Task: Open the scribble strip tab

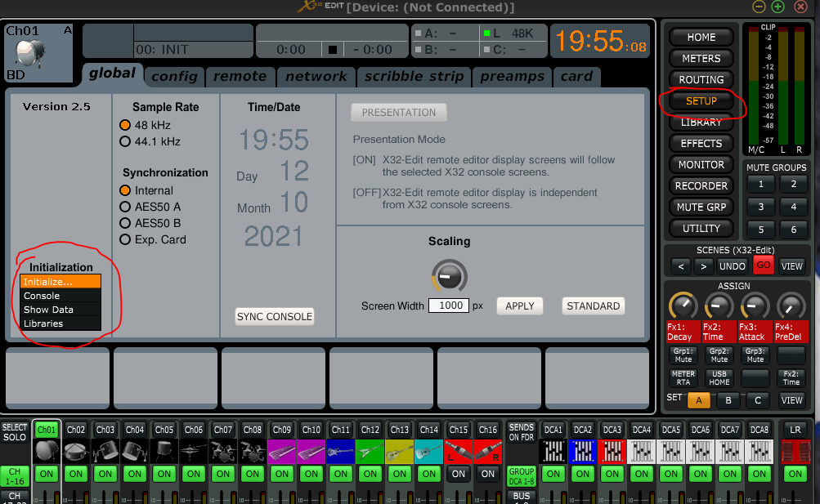Action: click(x=414, y=76)
